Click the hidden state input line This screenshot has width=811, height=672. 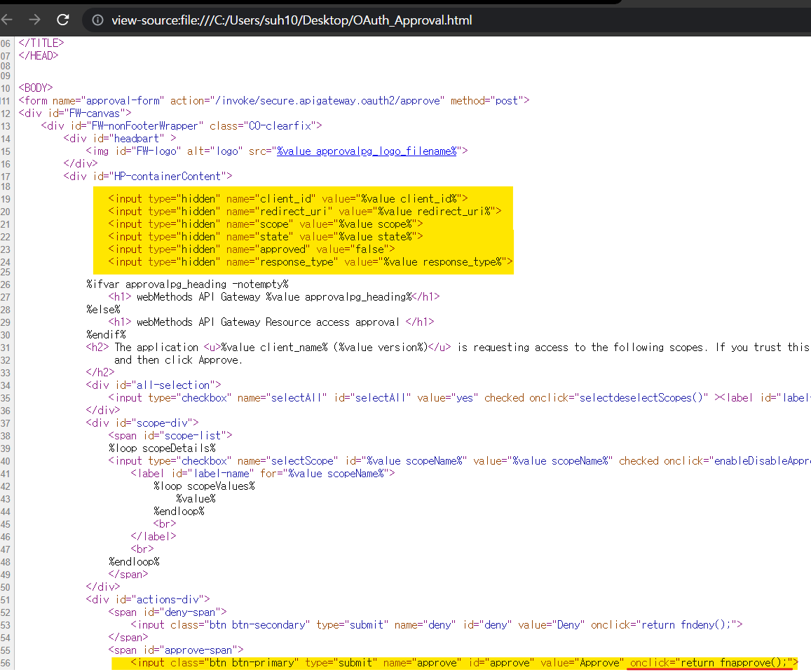pos(265,237)
